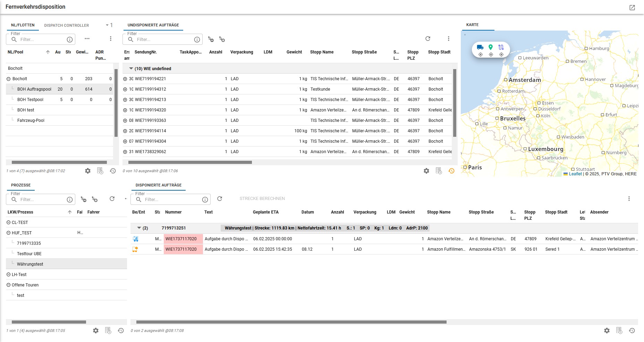Collapse the (10) WIE undefined group
644x342 pixels.
131,68
